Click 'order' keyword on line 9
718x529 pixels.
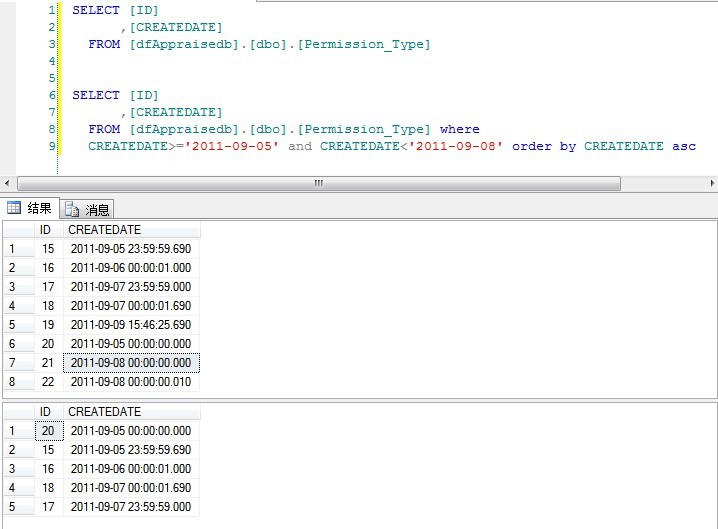point(532,146)
